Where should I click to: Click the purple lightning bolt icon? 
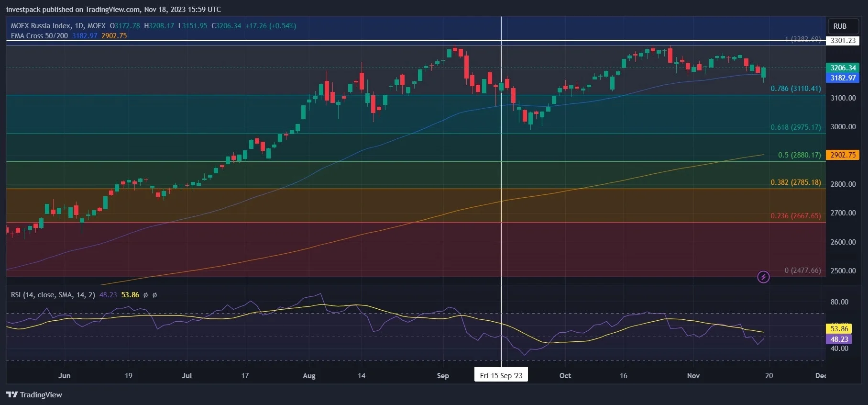tap(763, 277)
